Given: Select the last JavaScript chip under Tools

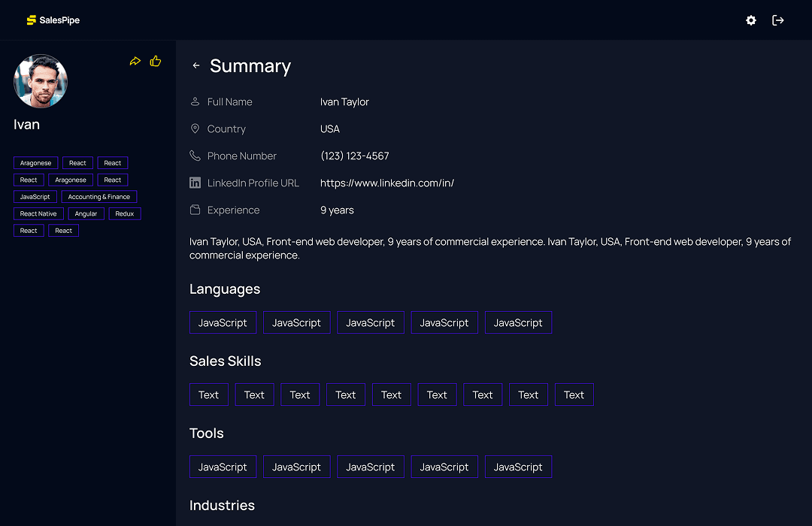Looking at the screenshot, I should [518, 466].
